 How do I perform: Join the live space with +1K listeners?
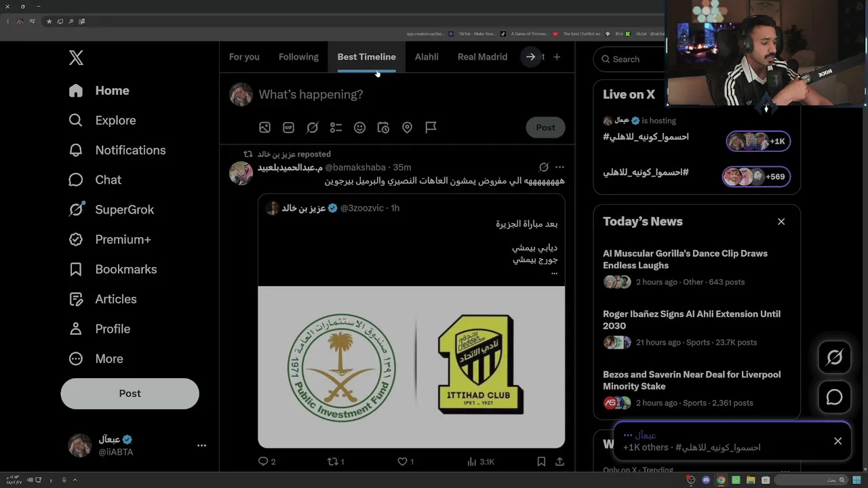tap(758, 141)
